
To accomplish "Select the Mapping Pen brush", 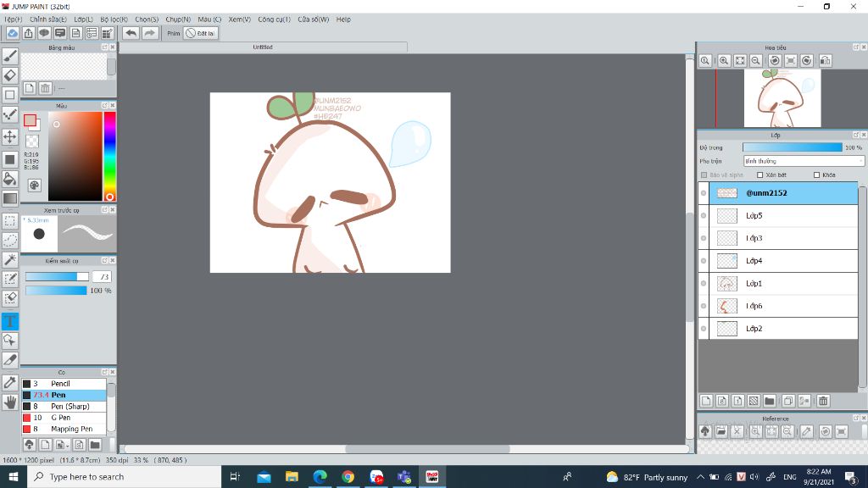I will [x=64, y=429].
